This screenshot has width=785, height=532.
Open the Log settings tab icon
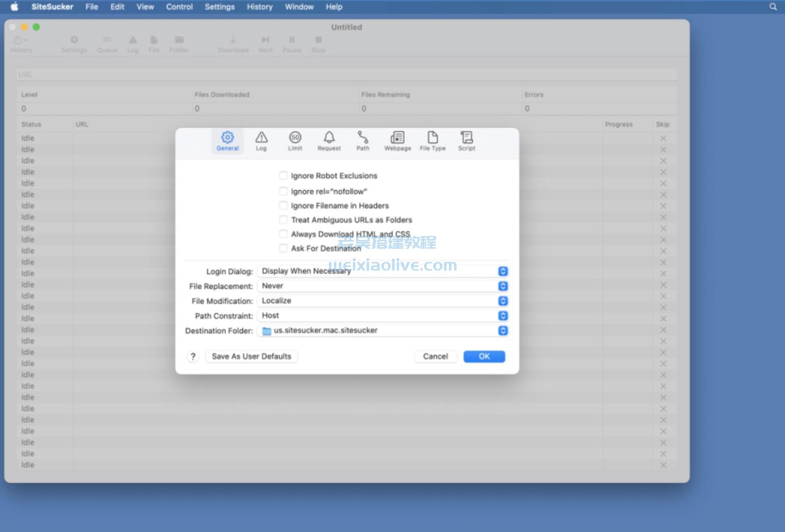point(261,141)
